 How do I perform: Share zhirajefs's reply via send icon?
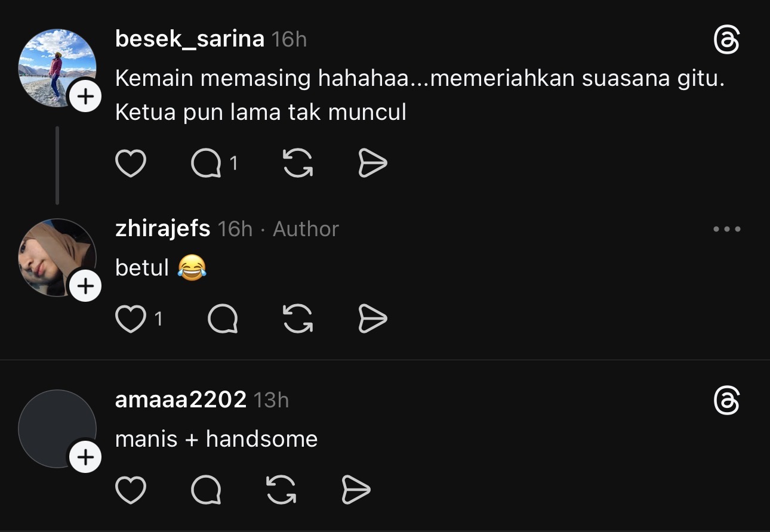tap(372, 319)
